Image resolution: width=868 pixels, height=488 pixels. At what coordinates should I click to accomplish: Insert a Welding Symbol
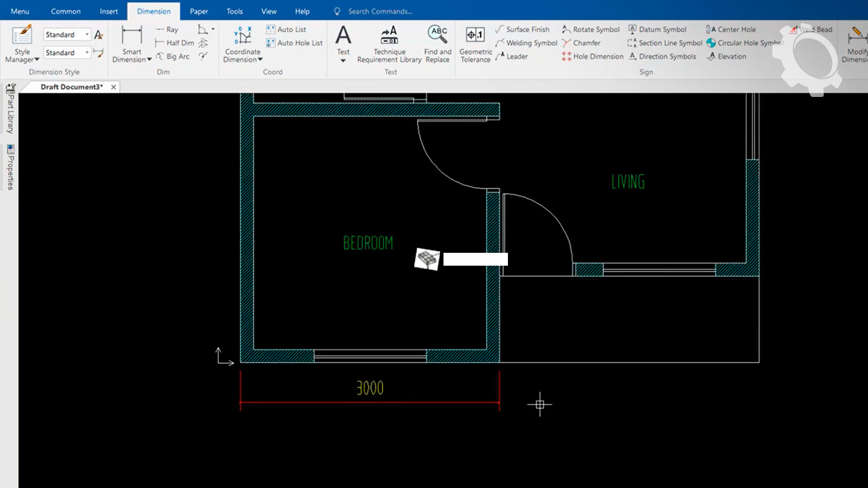coord(526,43)
